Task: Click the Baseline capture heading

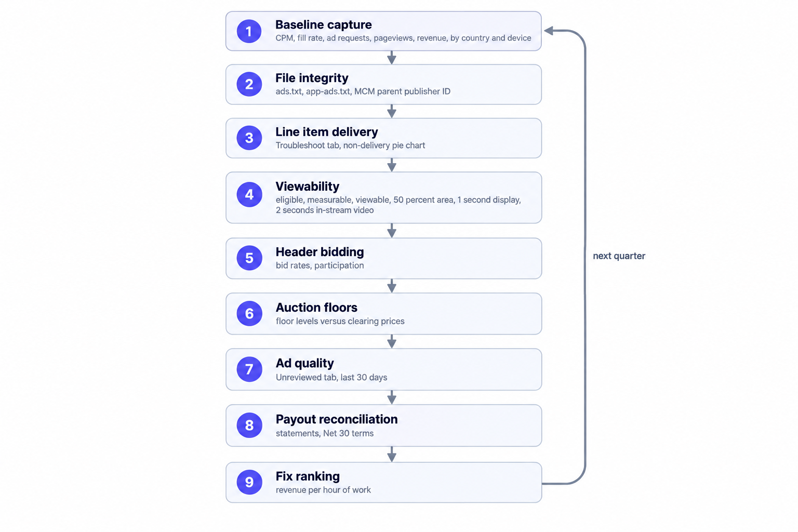Action: 323,25
